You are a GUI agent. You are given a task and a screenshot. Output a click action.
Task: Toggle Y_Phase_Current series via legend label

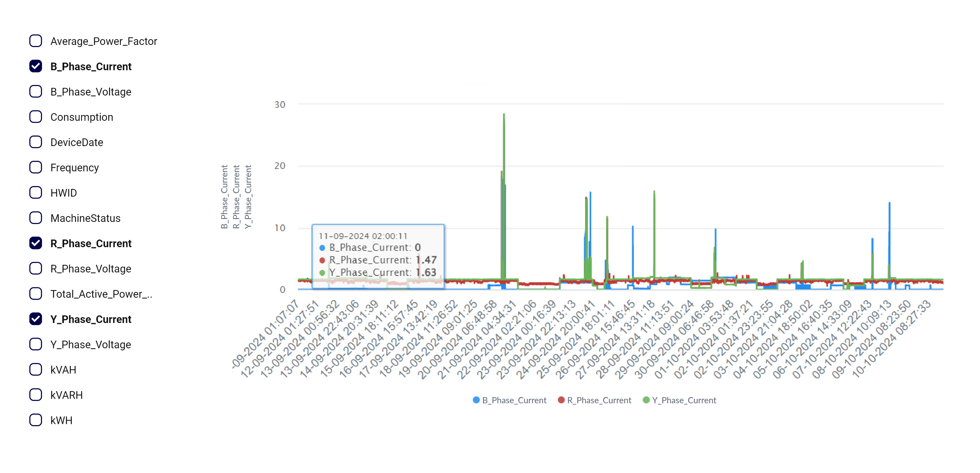pyautogui.click(x=684, y=400)
